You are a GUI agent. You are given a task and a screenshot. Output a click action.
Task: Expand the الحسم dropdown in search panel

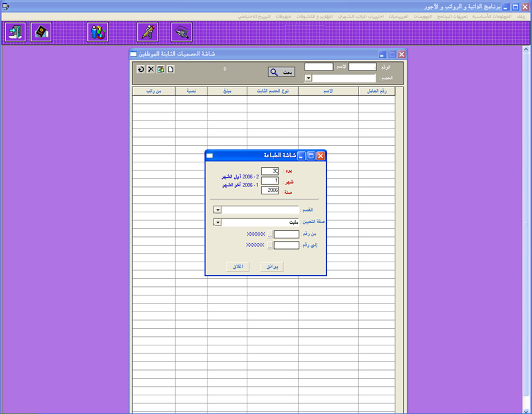[308, 78]
